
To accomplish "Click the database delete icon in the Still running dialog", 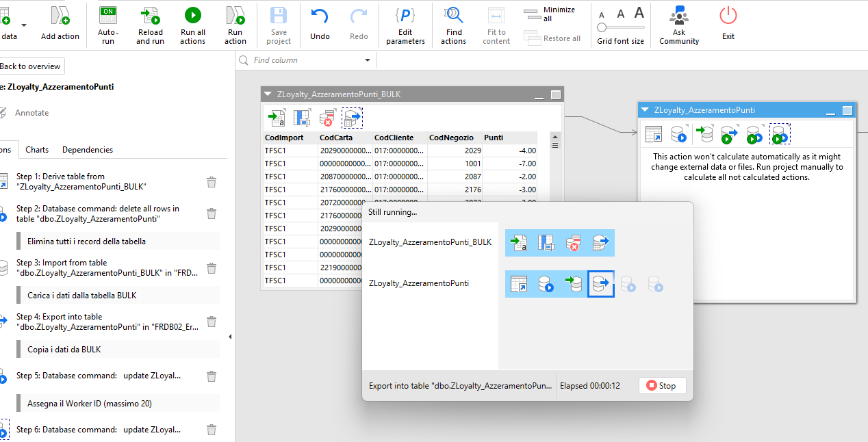I will [574, 243].
